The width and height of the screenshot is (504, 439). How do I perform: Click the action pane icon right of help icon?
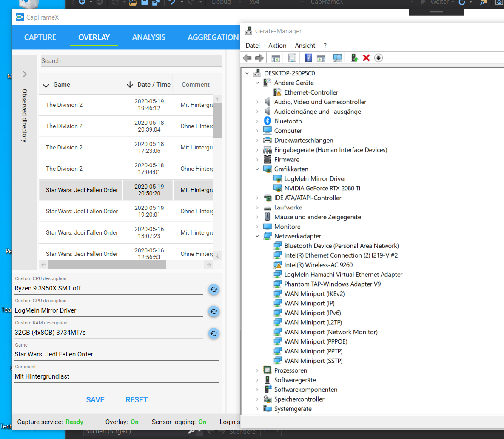point(321,58)
